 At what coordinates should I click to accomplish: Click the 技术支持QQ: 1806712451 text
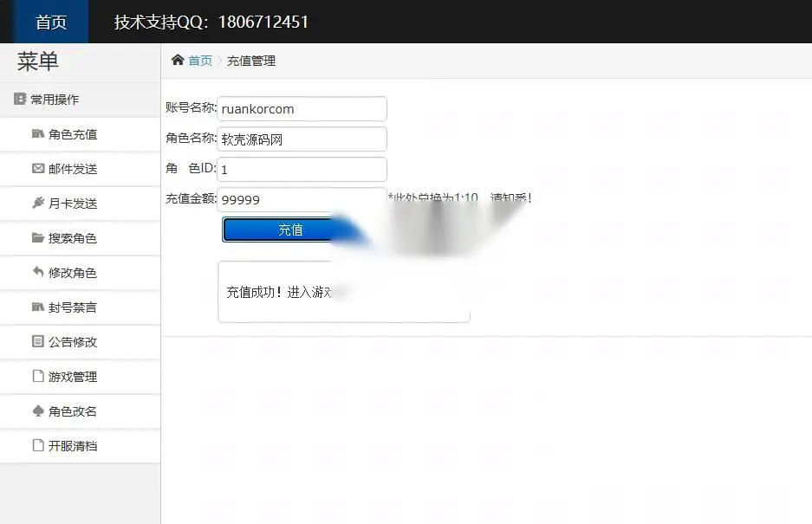pyautogui.click(x=211, y=22)
